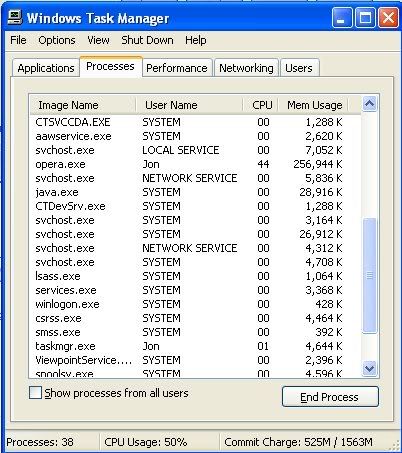The image size is (402, 453).
Task: Minimize the Task Manager window
Action: click(342, 18)
